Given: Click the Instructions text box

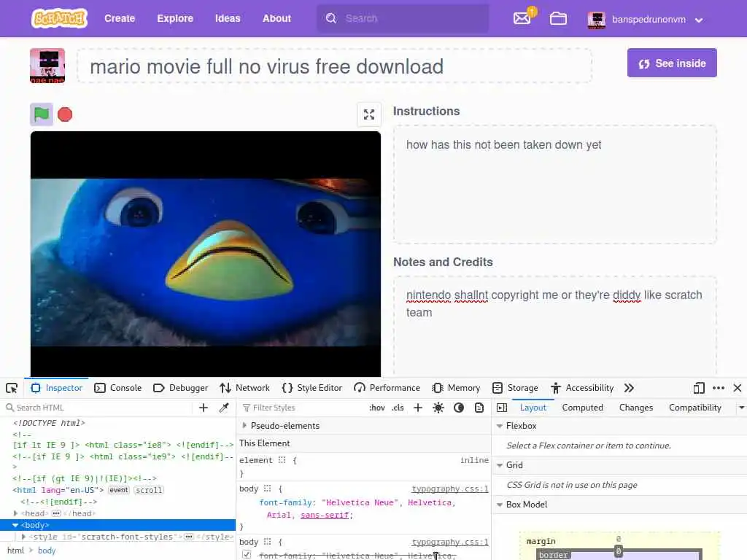Looking at the screenshot, I should (x=554, y=184).
